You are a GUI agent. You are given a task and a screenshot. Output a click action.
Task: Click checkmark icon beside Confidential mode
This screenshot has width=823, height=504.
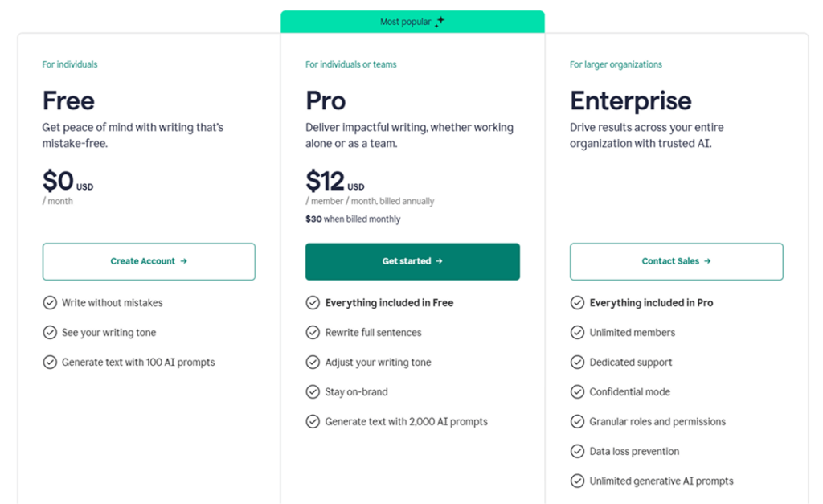tap(577, 392)
